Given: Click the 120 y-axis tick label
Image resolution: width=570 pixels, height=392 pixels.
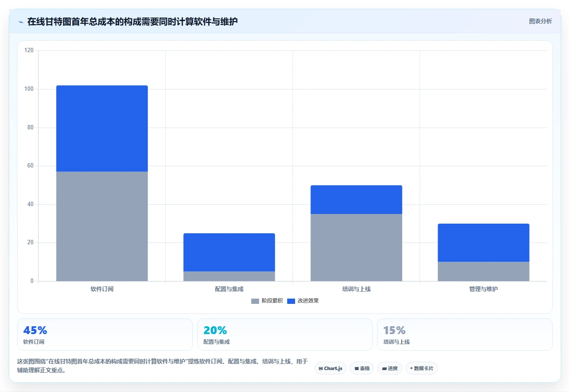Looking at the screenshot, I should 29,50.
